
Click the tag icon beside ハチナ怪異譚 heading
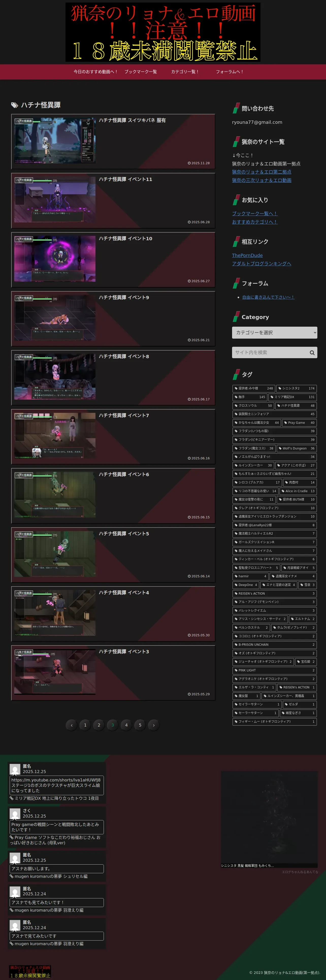click(x=14, y=105)
